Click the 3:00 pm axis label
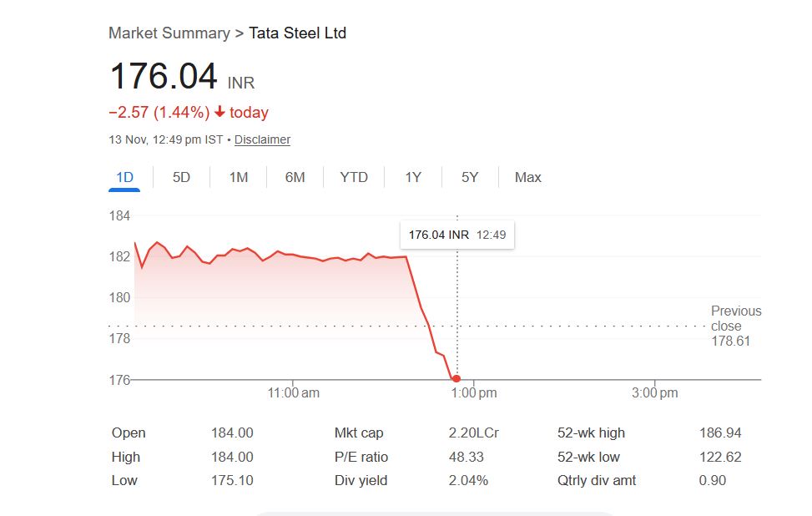This screenshot has width=812, height=516. point(655,392)
